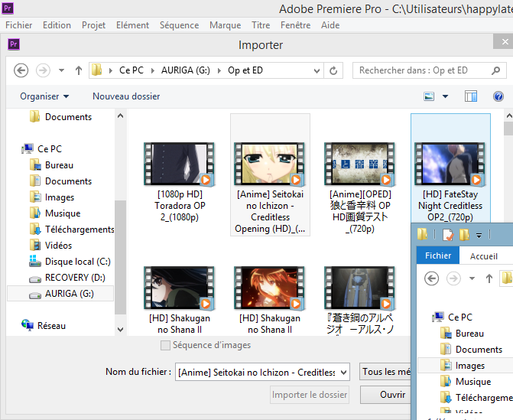The height and width of the screenshot is (420, 513).
Task: Select Vidéos folder in Importer sidebar
Action: coord(58,245)
